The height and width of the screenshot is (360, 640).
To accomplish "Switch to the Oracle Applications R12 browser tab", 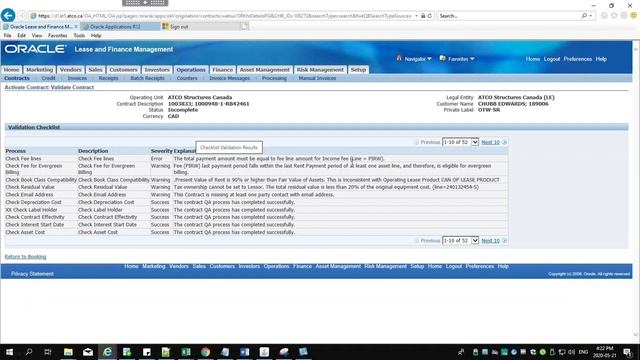I will tap(120, 27).
